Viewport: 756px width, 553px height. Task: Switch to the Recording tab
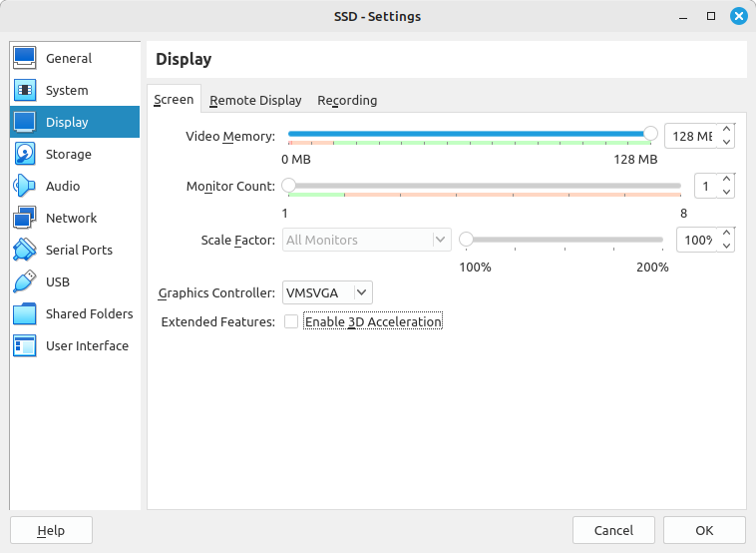click(x=347, y=100)
